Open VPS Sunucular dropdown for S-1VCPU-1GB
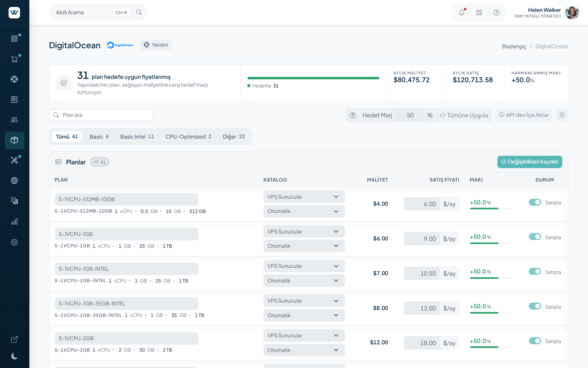The height and width of the screenshot is (368, 588). 304,231
